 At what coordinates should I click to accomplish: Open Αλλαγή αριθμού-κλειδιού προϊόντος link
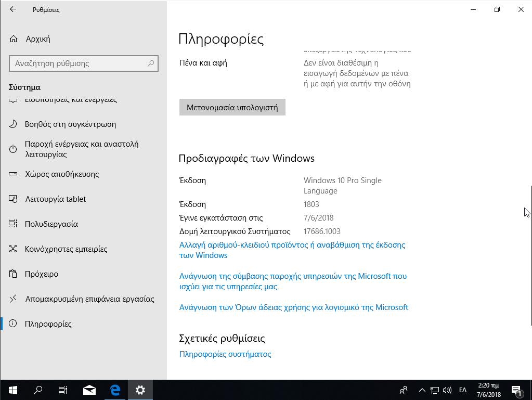tap(292, 250)
